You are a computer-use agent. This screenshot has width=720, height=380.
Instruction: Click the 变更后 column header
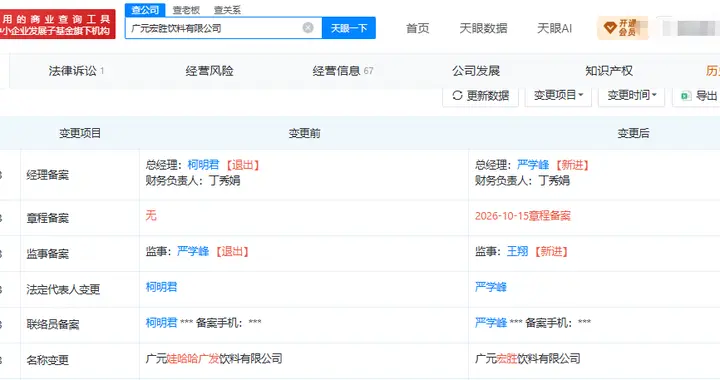[633, 133]
